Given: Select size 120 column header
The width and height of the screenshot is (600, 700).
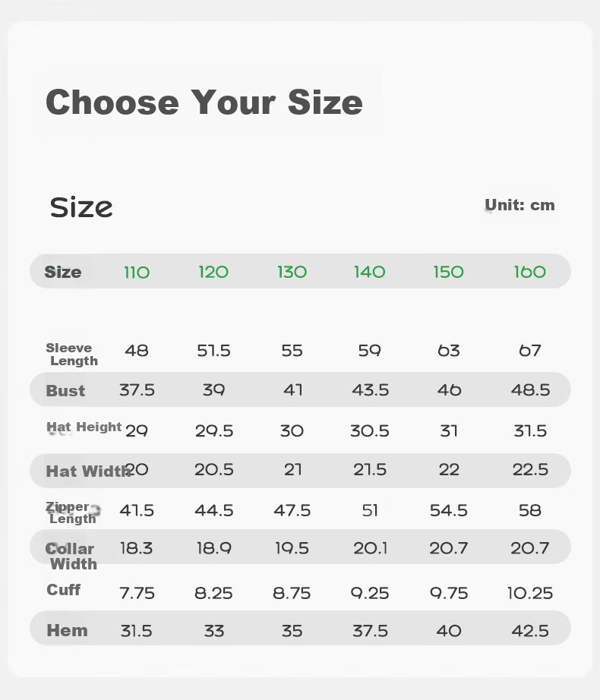Looking at the screenshot, I should pyautogui.click(x=213, y=272).
